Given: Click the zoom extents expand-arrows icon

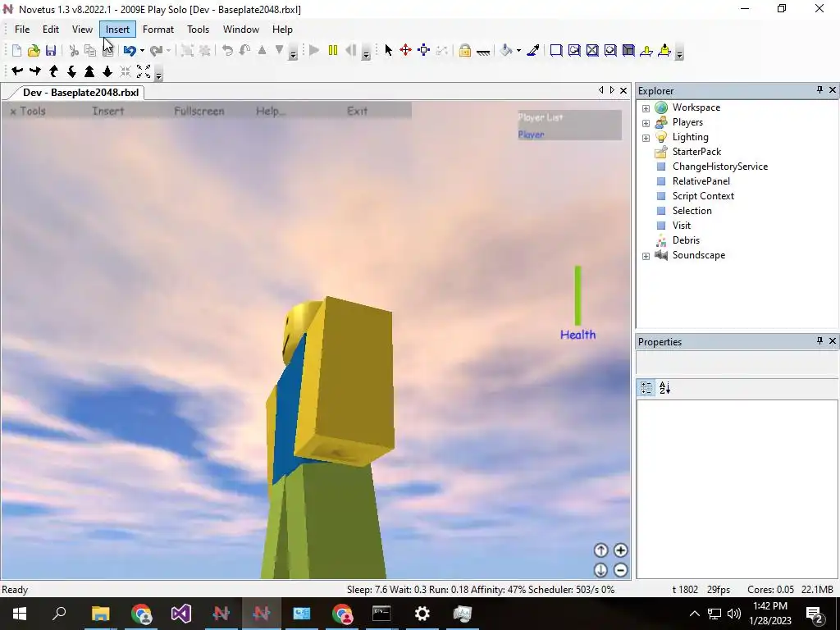Looking at the screenshot, I should click(144, 71).
